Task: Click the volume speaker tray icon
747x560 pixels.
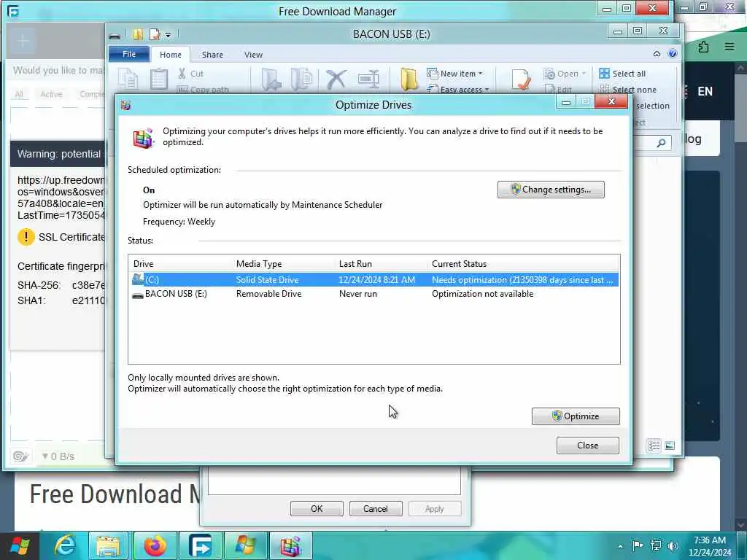Action: [673, 545]
